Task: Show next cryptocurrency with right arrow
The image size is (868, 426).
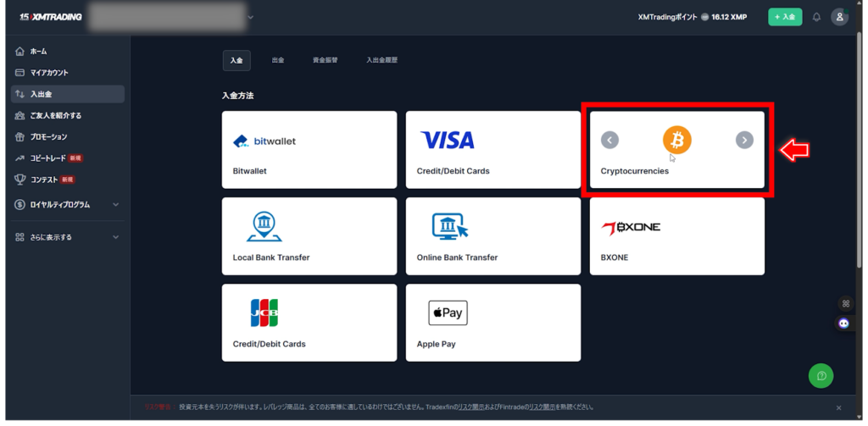Action: point(744,141)
